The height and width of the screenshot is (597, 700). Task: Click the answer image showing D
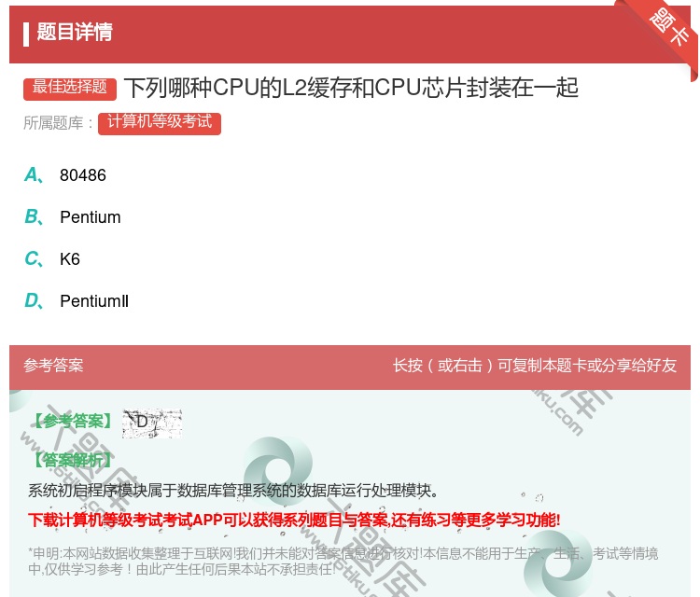[152, 423]
